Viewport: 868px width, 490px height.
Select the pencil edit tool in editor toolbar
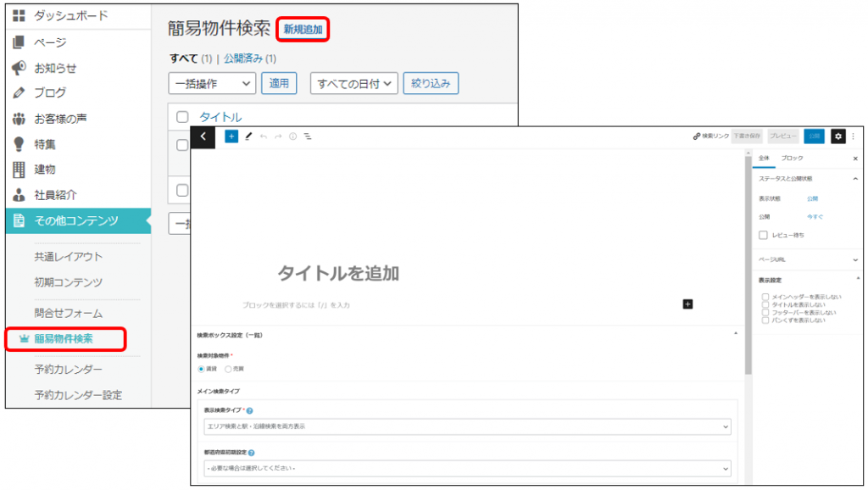[248, 136]
